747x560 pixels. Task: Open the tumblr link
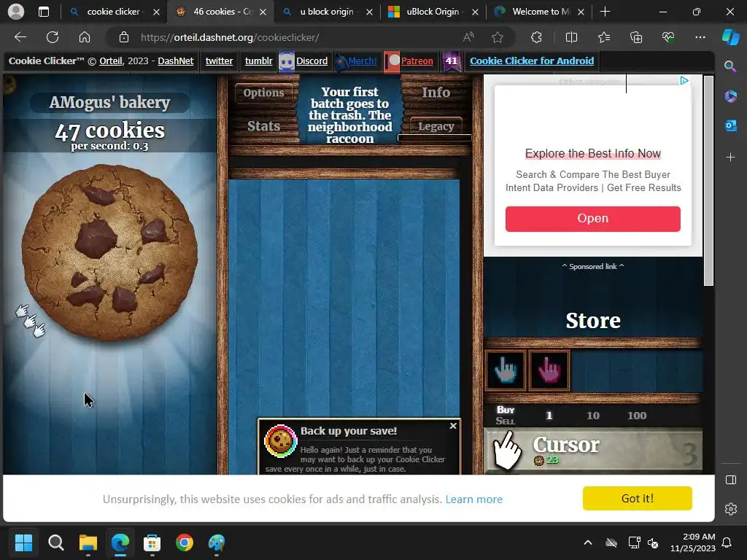(259, 61)
